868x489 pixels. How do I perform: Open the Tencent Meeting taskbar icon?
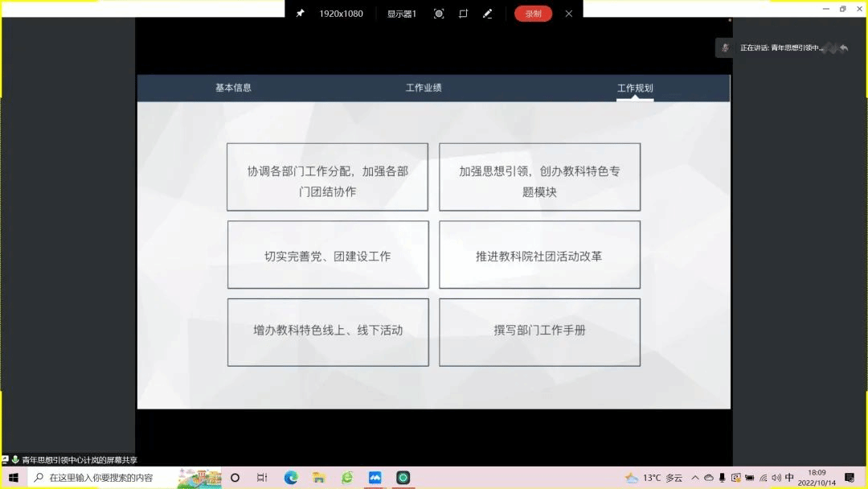375,478
